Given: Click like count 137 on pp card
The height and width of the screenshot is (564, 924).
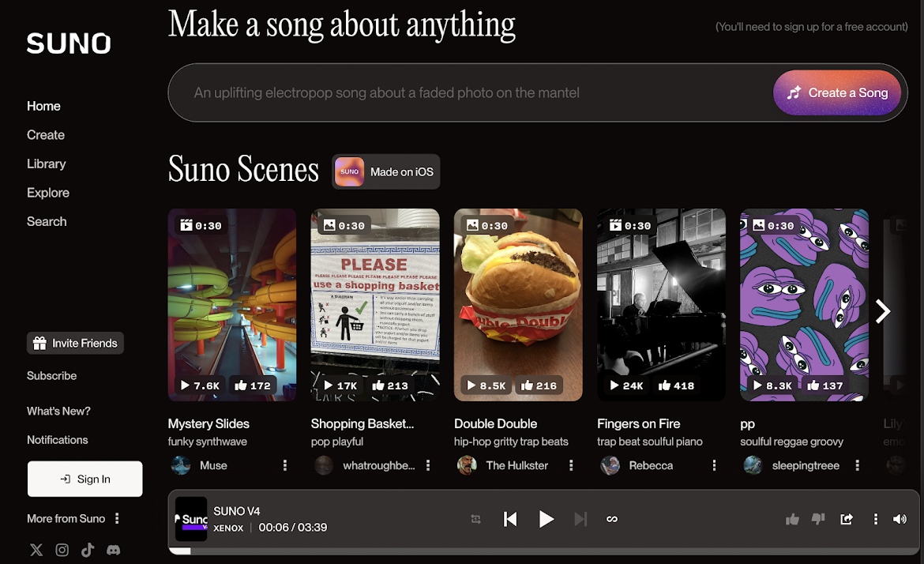Looking at the screenshot, I should [825, 386].
